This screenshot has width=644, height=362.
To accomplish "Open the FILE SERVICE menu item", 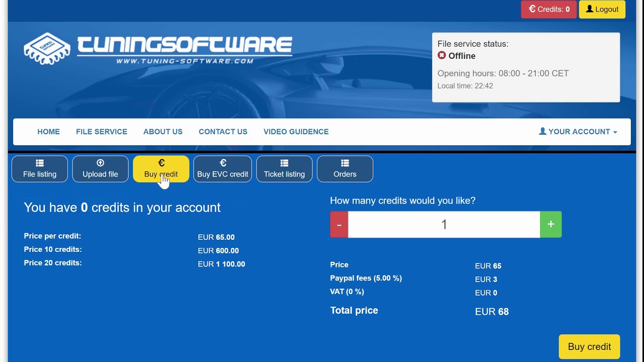I will coord(102,132).
